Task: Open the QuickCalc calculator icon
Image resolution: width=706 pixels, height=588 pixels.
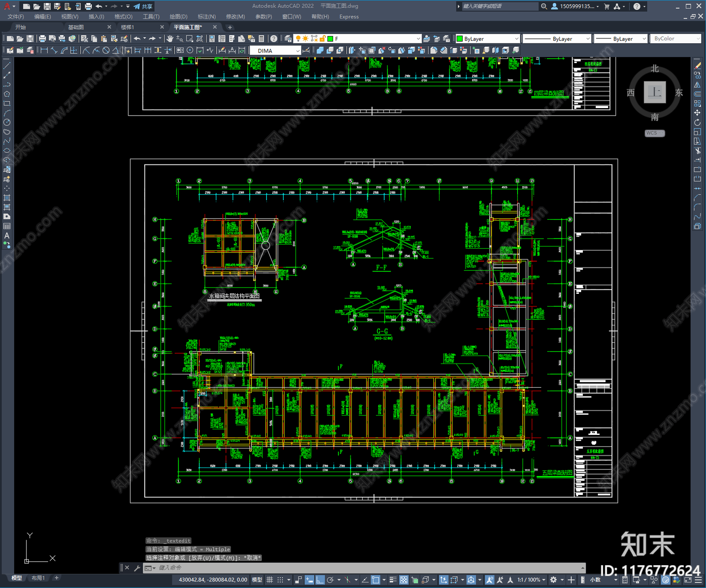Action: pyautogui.click(x=261, y=39)
